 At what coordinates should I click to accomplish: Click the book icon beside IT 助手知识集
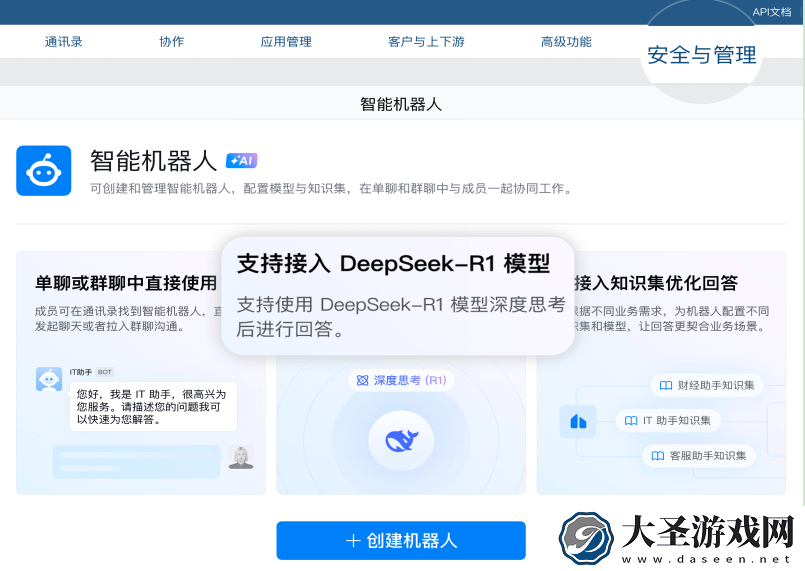[631, 421]
